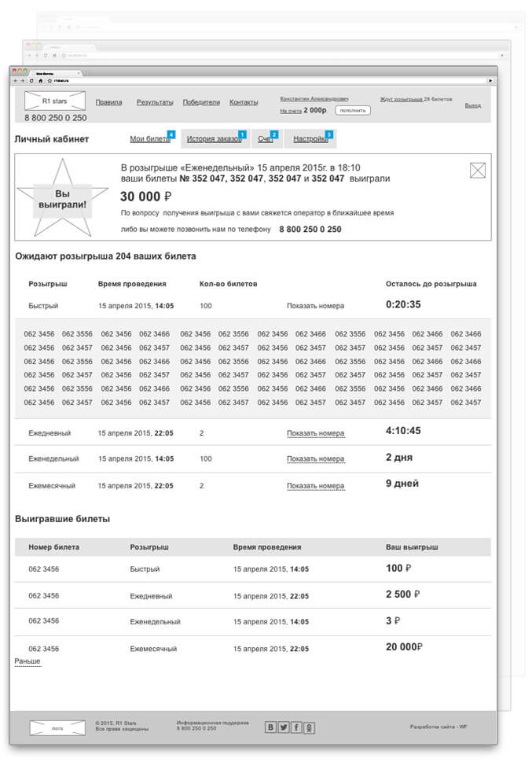Click the 30 000 ₽ prize amount
Viewport: 532px width, 762px height.
pos(145,197)
